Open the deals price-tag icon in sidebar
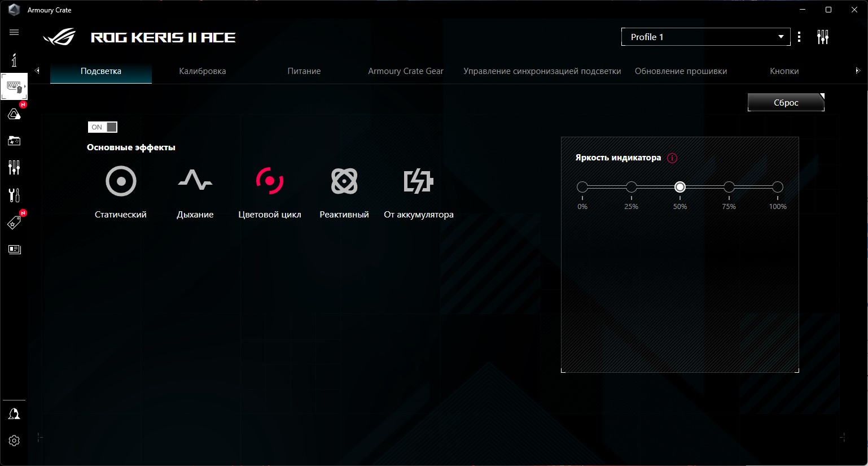 coord(14,223)
